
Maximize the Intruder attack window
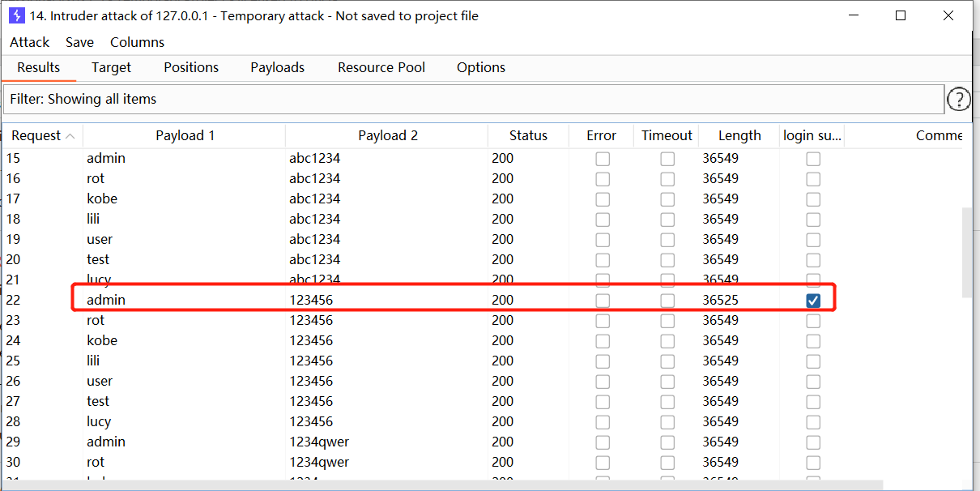[x=901, y=15]
